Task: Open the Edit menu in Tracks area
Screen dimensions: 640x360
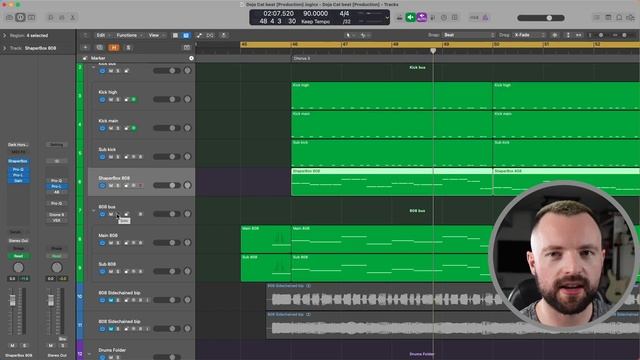Action: (x=102, y=36)
